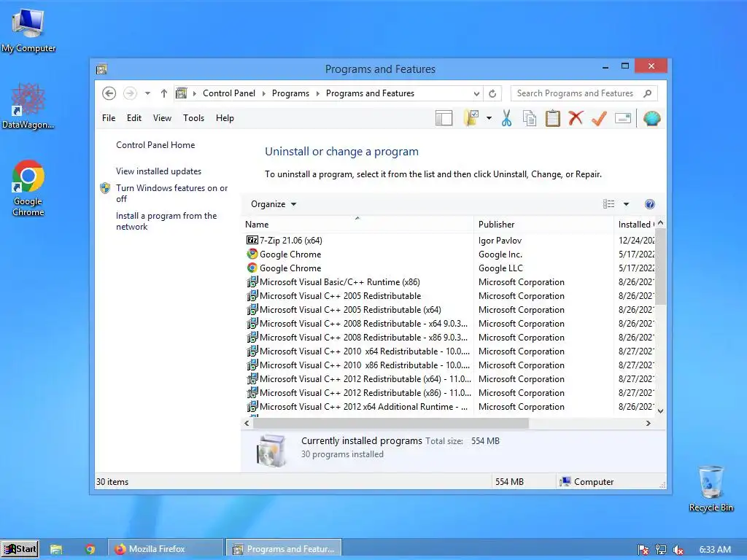
Task: Expand arrow after Control Panel breadcrumb
Action: [264, 94]
